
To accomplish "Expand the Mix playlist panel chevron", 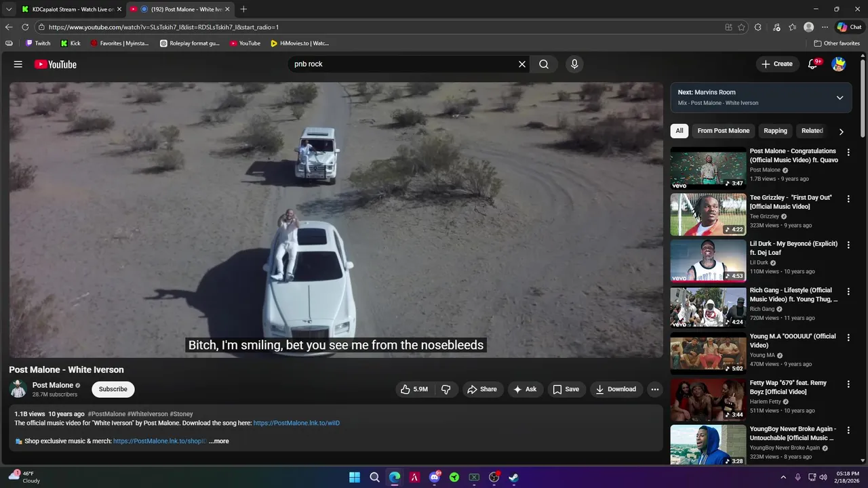I will click(840, 98).
